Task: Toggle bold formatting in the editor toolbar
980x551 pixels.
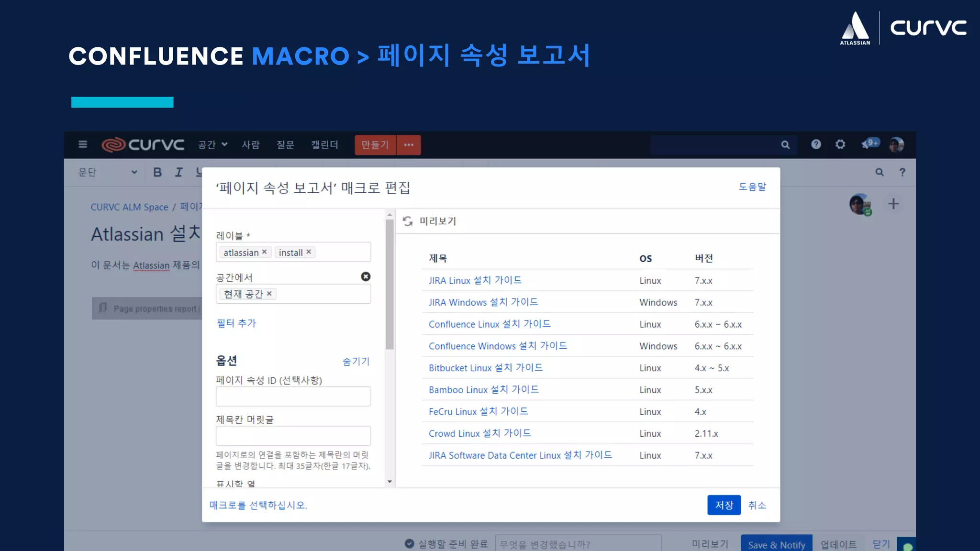Action: 157,172
